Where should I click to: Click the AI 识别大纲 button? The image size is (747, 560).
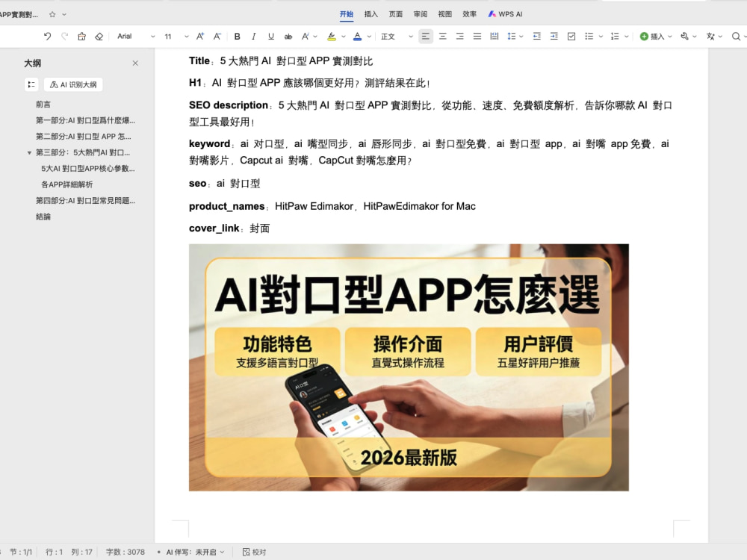(73, 84)
